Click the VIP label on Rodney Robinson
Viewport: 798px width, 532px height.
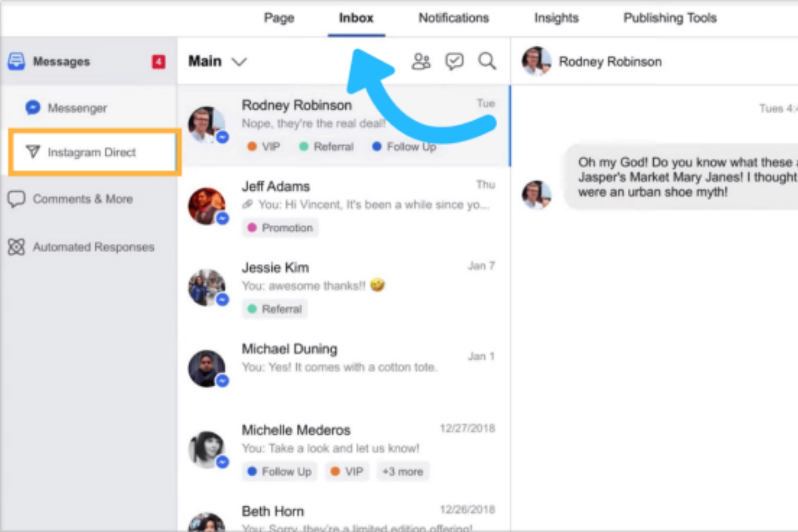click(x=264, y=146)
